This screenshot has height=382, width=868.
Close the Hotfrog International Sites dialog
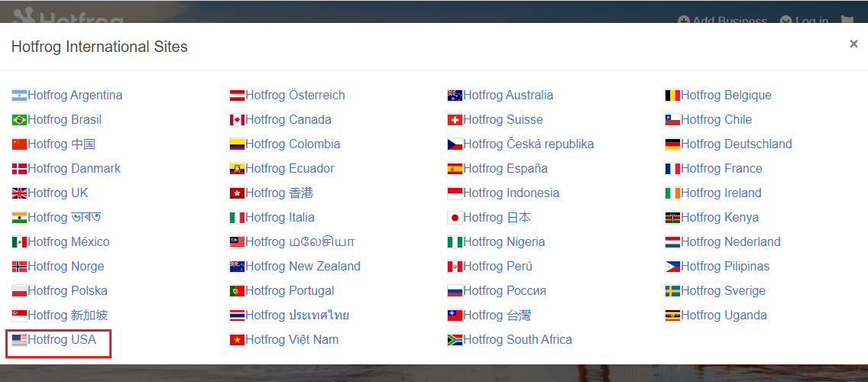tap(853, 44)
